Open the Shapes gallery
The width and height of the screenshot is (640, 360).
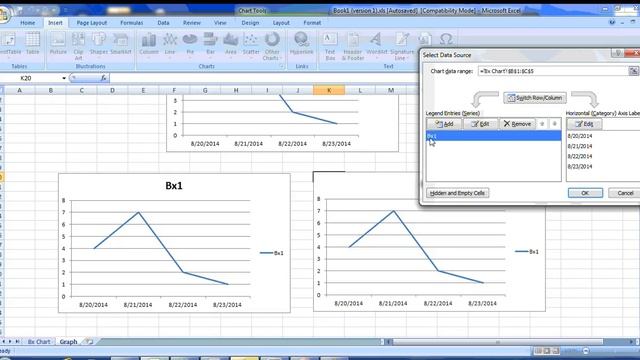pyautogui.click(x=98, y=44)
